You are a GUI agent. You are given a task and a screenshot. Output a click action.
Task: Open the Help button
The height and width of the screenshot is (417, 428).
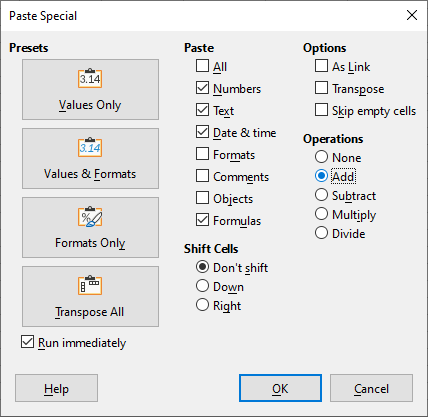(56, 388)
